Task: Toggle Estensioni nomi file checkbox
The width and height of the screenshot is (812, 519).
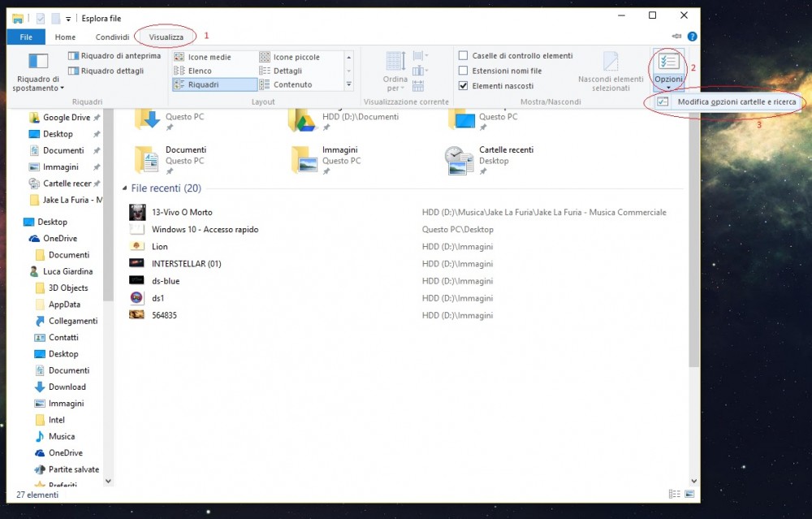Action: [x=464, y=71]
